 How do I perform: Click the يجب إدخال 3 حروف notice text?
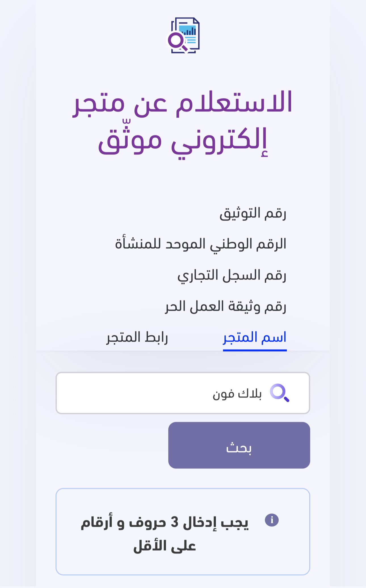coord(165,522)
